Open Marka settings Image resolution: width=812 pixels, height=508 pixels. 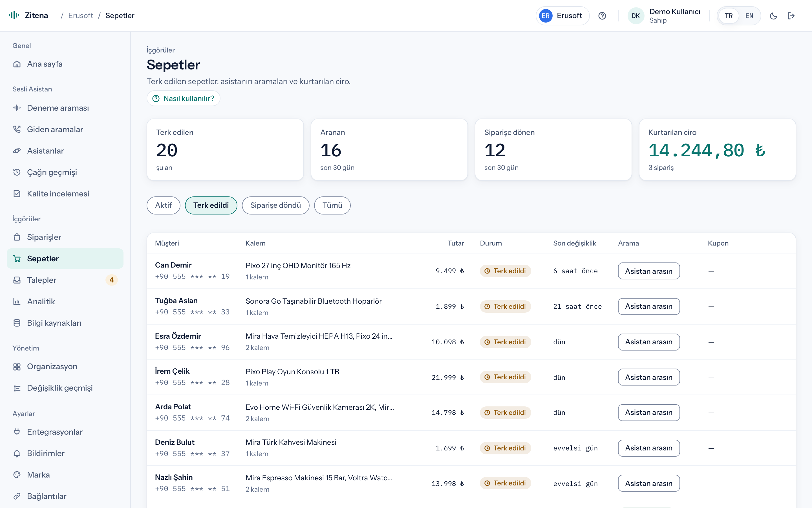tap(65, 475)
